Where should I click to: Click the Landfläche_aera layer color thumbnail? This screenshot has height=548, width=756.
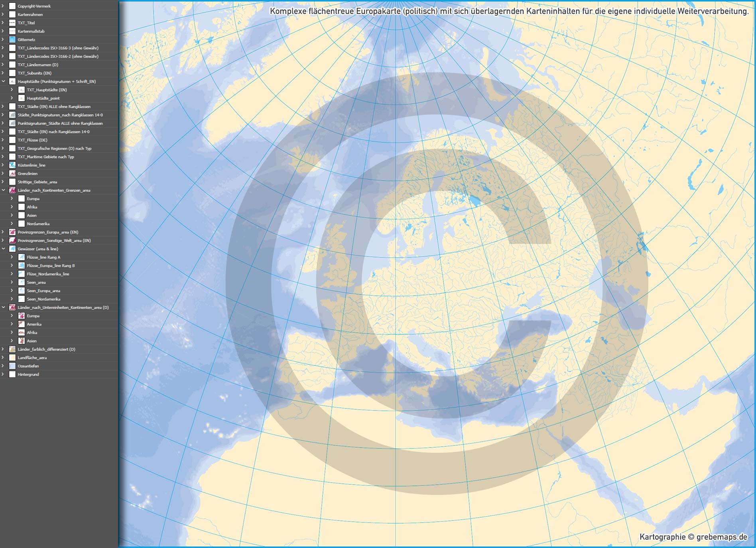12,357
